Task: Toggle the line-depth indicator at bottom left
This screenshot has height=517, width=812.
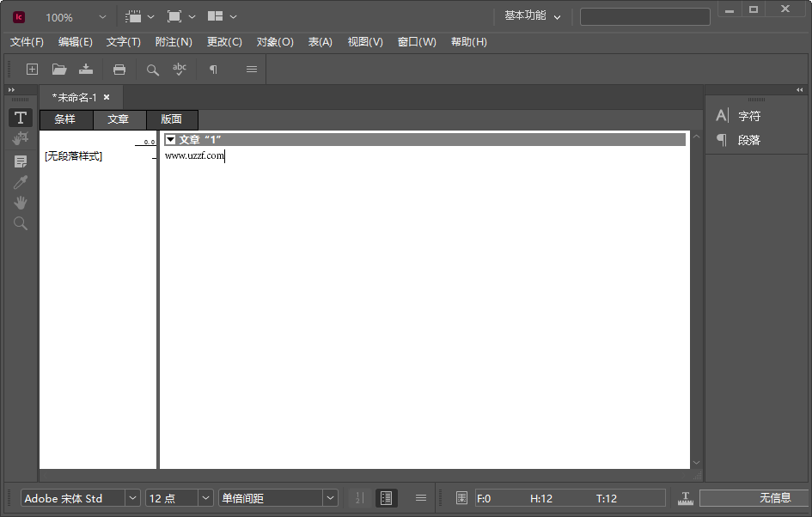Action: (359, 497)
